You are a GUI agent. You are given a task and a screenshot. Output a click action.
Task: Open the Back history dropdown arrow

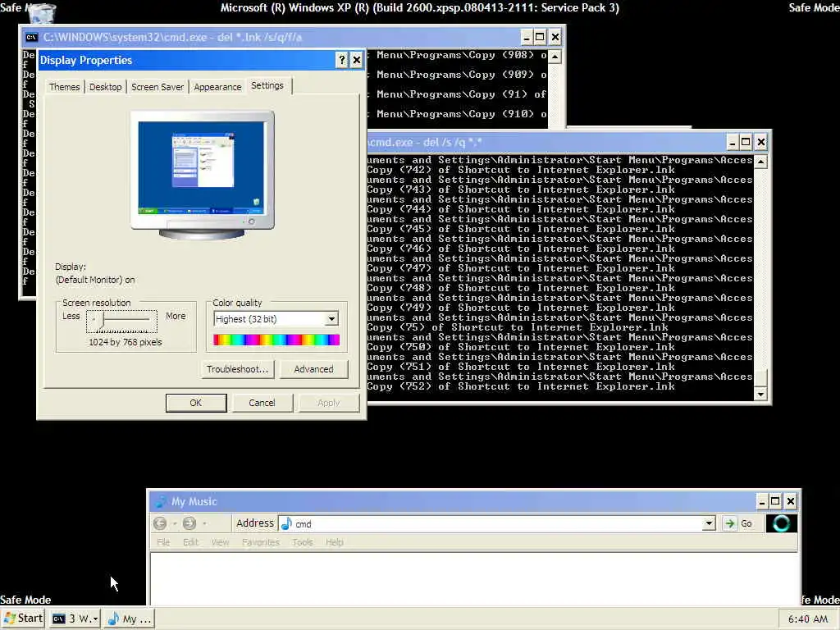point(174,524)
